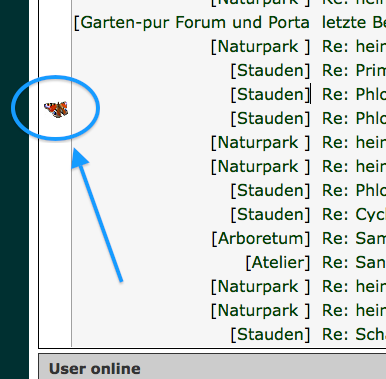Click the peacock butterfly icon
Image resolution: width=386 pixels, height=379 pixels.
click(x=56, y=109)
